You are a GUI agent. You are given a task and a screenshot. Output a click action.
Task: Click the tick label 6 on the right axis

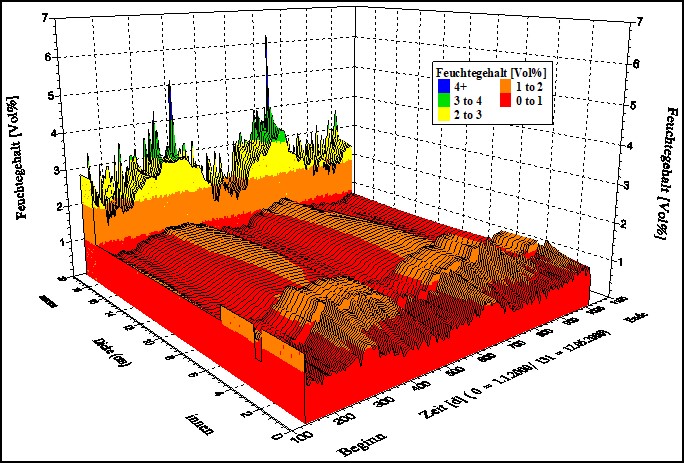click(639, 62)
